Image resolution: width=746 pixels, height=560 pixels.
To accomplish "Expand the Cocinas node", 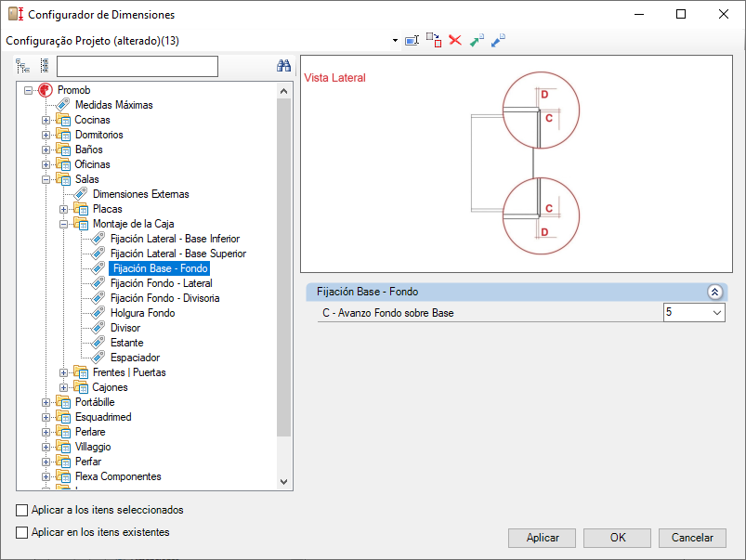I will click(46, 120).
